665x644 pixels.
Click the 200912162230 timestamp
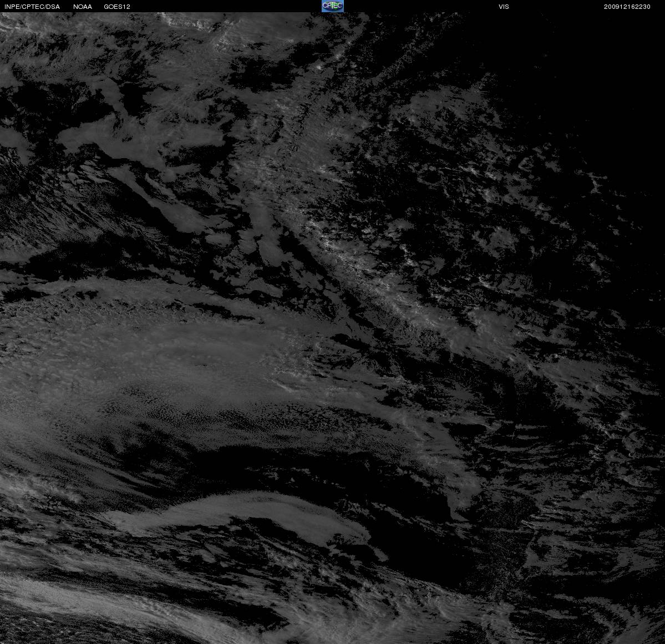click(627, 7)
